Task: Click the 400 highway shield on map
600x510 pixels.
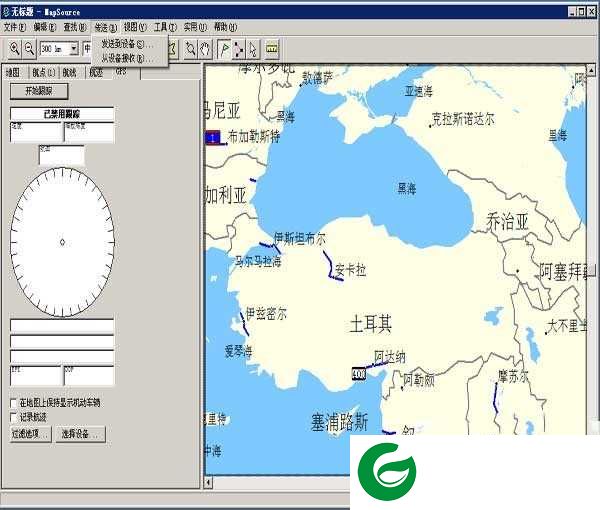Action: (x=359, y=374)
